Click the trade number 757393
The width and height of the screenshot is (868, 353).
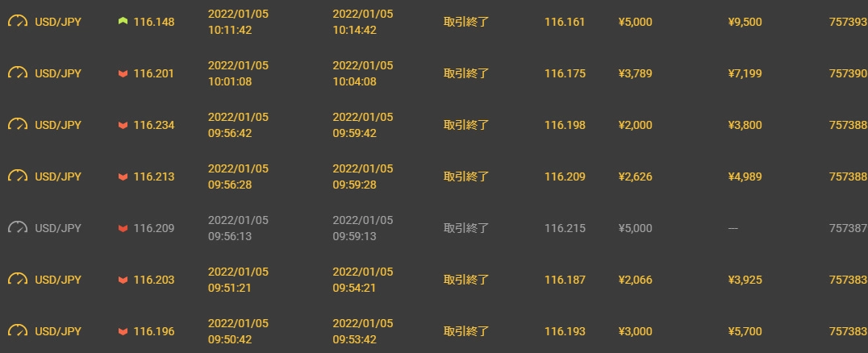[x=848, y=22]
